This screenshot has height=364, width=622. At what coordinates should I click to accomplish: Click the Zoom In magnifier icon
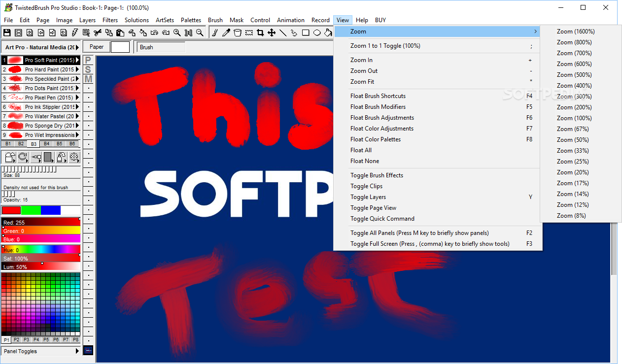click(177, 33)
